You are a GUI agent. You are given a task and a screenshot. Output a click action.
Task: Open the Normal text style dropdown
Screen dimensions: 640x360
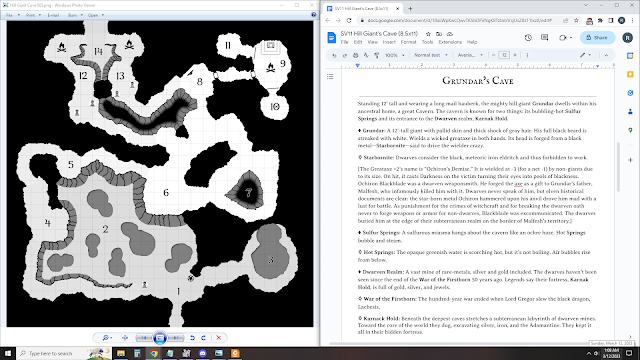tap(431, 55)
